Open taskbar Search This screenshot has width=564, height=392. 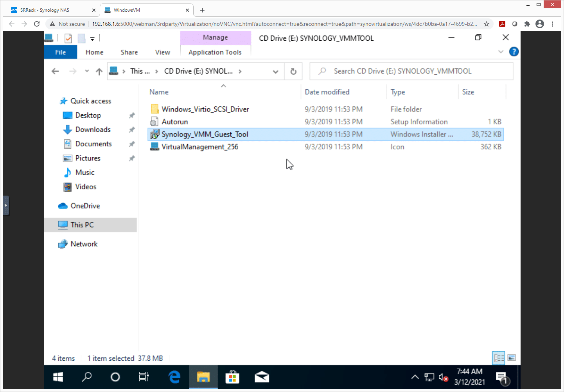point(86,377)
